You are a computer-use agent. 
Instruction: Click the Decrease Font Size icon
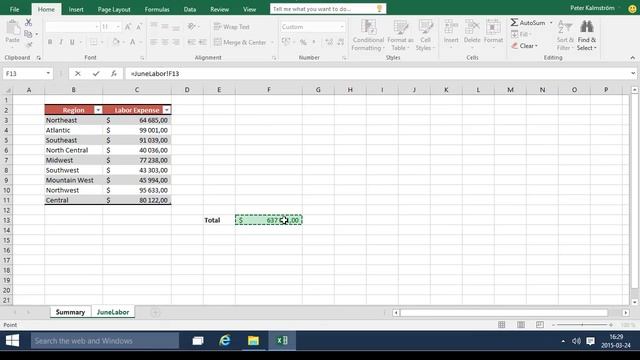pos(139,27)
